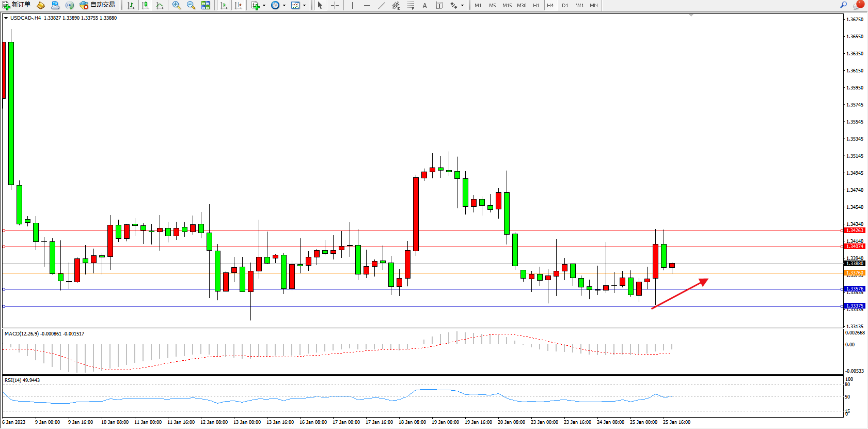The width and height of the screenshot is (868, 429).
Task: Switch to the D1 timeframe
Action: (565, 5)
